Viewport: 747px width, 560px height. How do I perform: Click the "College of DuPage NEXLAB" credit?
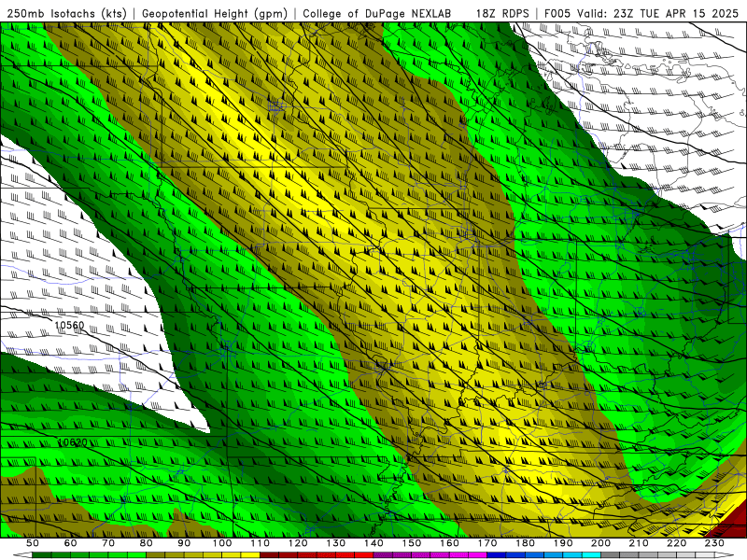[x=377, y=13]
